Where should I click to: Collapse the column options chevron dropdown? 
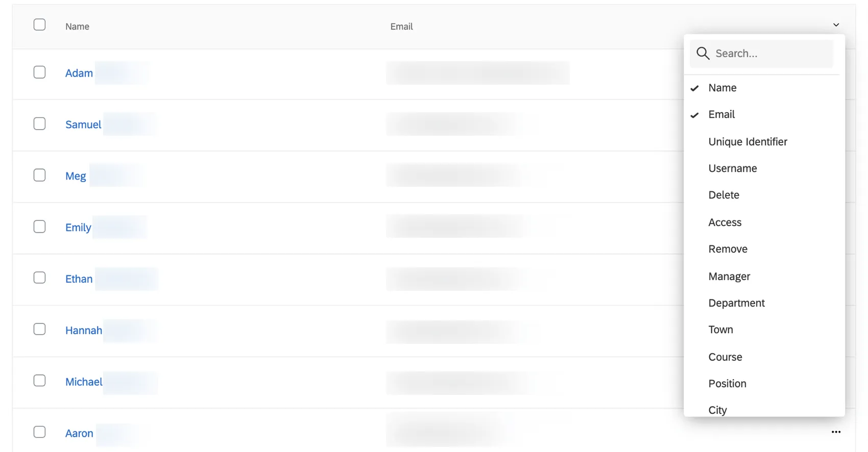click(x=836, y=24)
